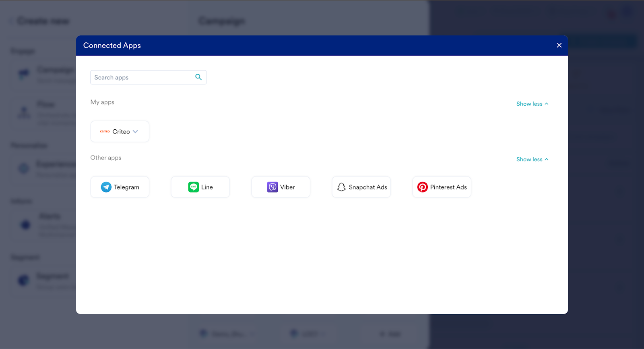Click the magnifying glass search icon
The width and height of the screenshot is (644, 349).
pyautogui.click(x=198, y=77)
